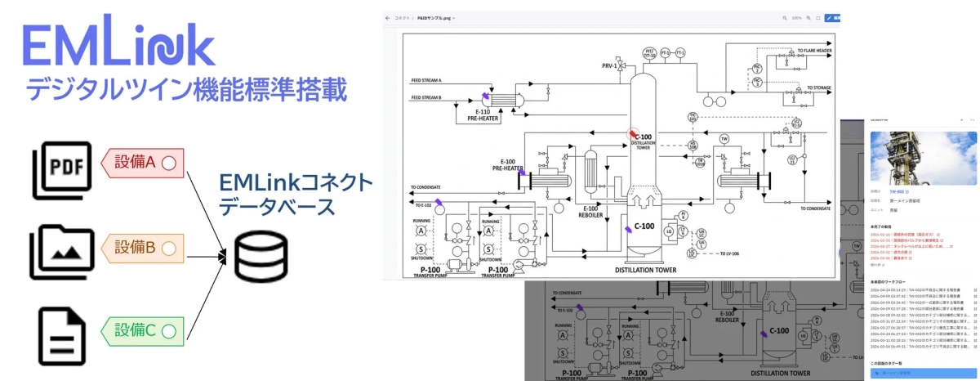Click the zoom in magnifier icon

pos(808,17)
